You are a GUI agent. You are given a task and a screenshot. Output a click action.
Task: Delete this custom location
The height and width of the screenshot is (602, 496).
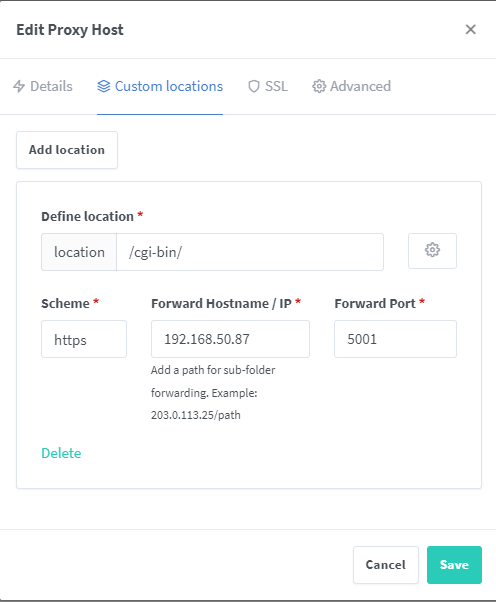61,453
